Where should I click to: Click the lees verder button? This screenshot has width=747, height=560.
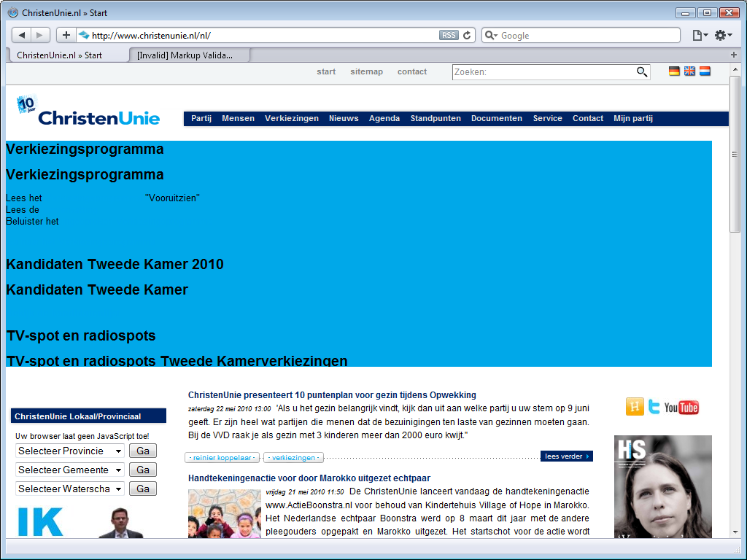566,456
